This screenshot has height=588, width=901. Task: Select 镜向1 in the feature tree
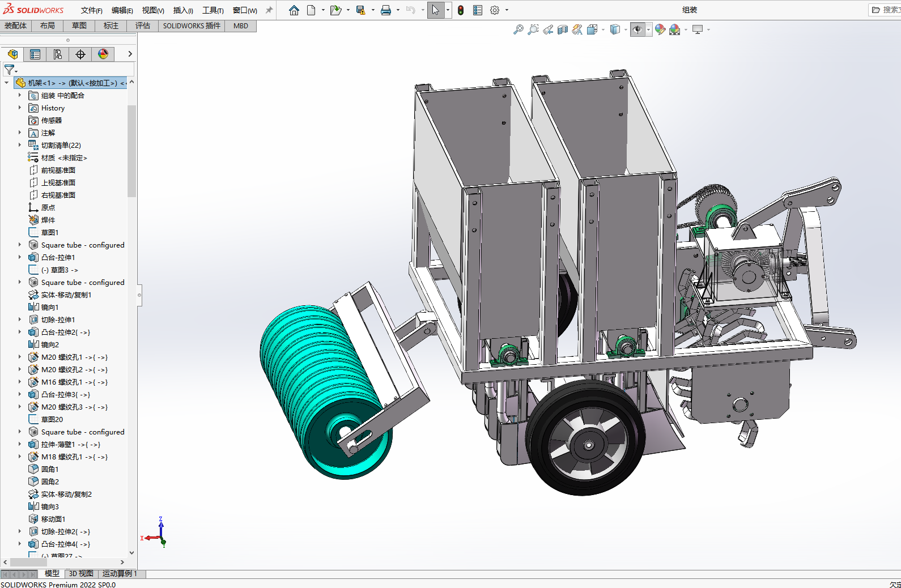point(50,307)
